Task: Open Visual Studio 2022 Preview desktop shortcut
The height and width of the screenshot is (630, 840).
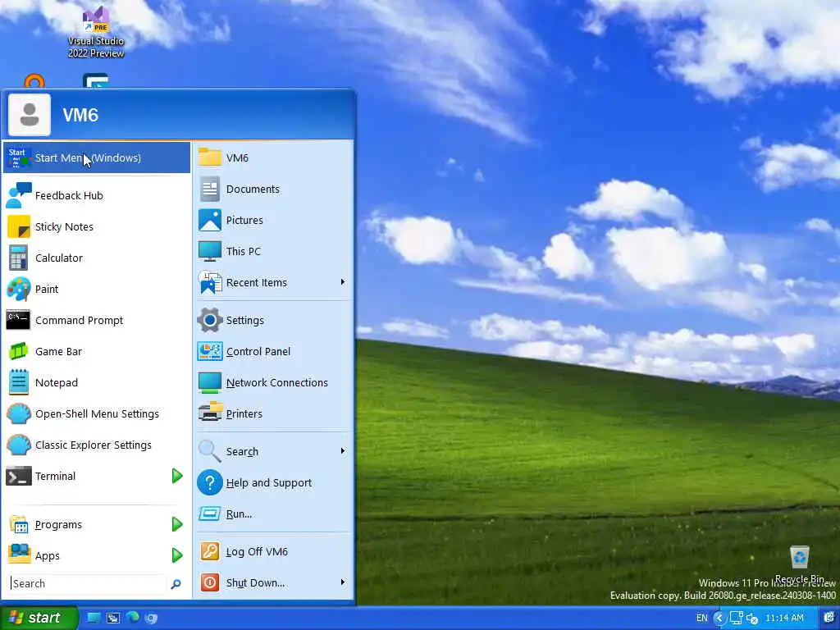Action: 96,32
